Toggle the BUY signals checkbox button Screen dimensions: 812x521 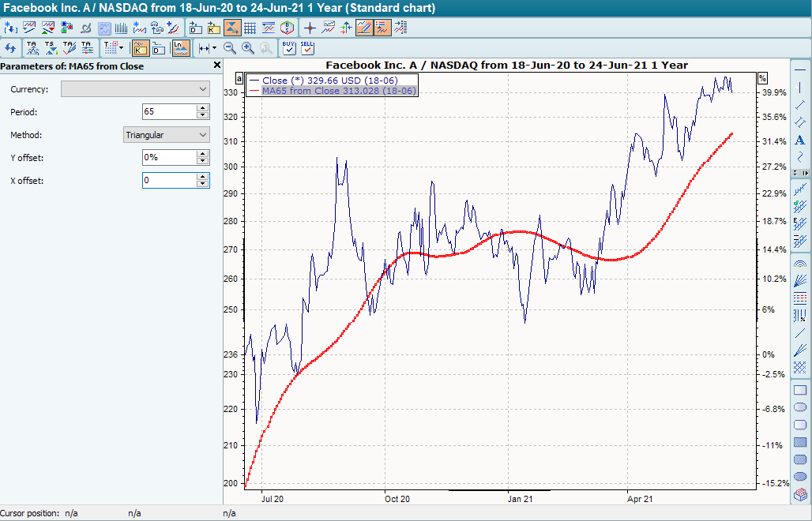click(x=288, y=48)
